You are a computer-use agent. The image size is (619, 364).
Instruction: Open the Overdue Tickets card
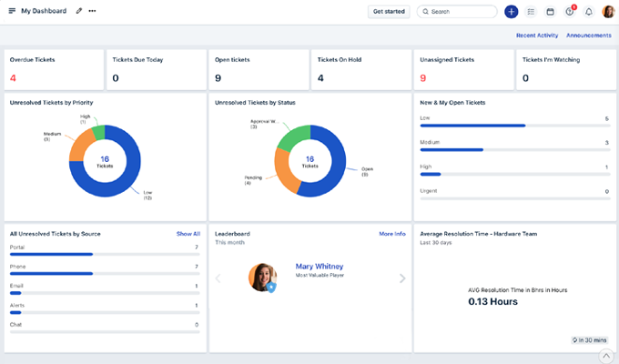click(52, 69)
